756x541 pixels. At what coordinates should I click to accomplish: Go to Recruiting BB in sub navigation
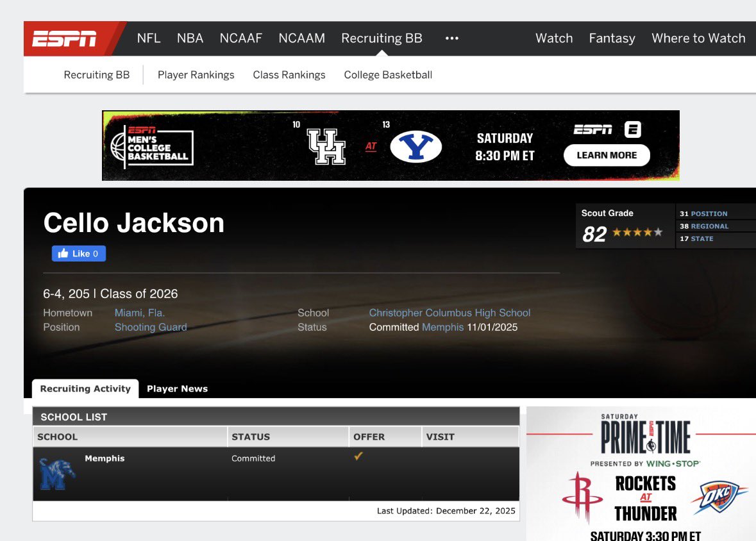pyautogui.click(x=96, y=75)
